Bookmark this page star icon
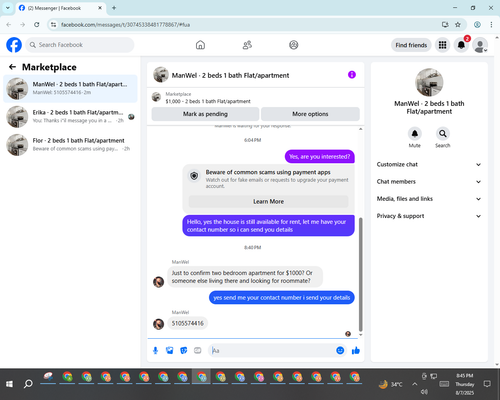Image resolution: width=500 pixels, height=400 pixels. pyautogui.click(x=458, y=25)
